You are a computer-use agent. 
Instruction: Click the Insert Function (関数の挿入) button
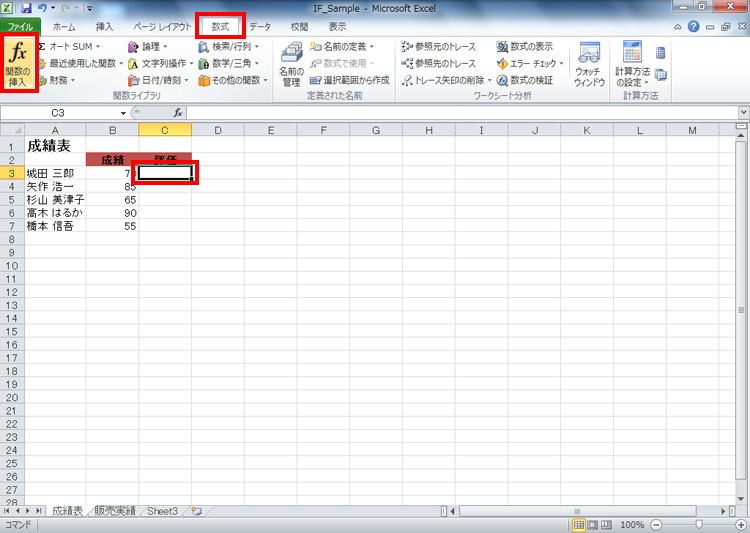coord(18,63)
